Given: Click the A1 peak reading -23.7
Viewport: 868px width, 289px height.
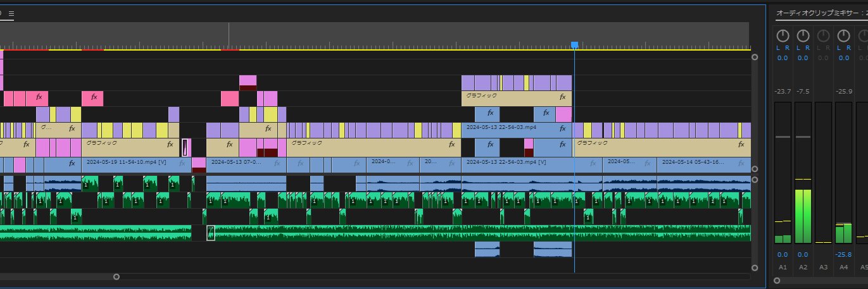Looking at the screenshot, I should click(x=783, y=92).
